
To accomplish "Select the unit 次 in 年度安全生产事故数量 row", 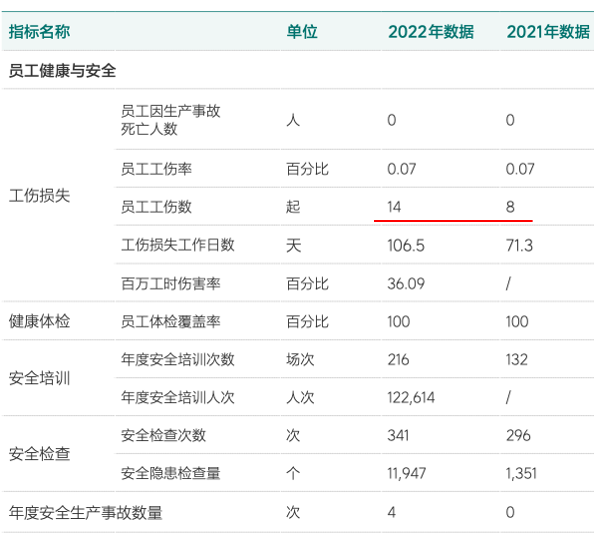I will pyautogui.click(x=293, y=512).
